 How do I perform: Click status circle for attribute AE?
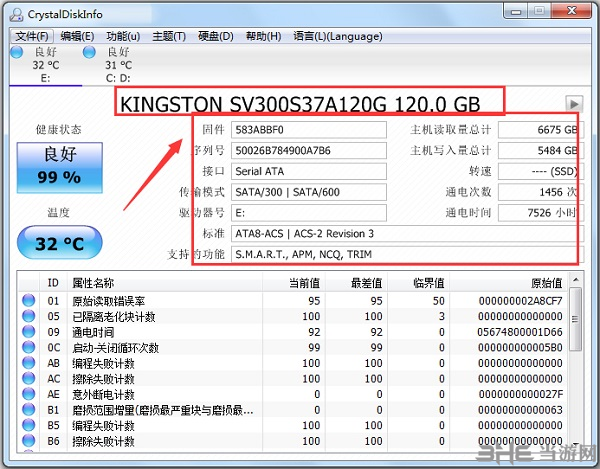click(x=28, y=394)
